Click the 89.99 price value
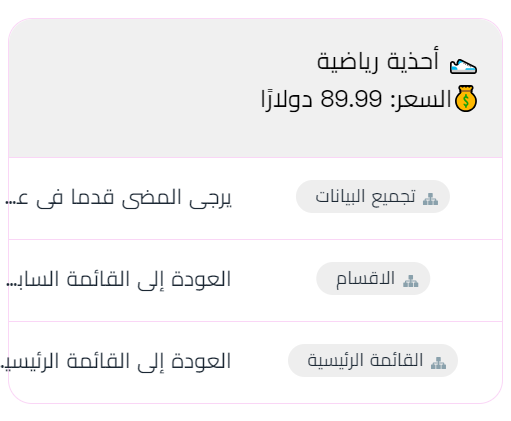Screen dimensions: 511x421 pyautogui.click(x=351, y=99)
